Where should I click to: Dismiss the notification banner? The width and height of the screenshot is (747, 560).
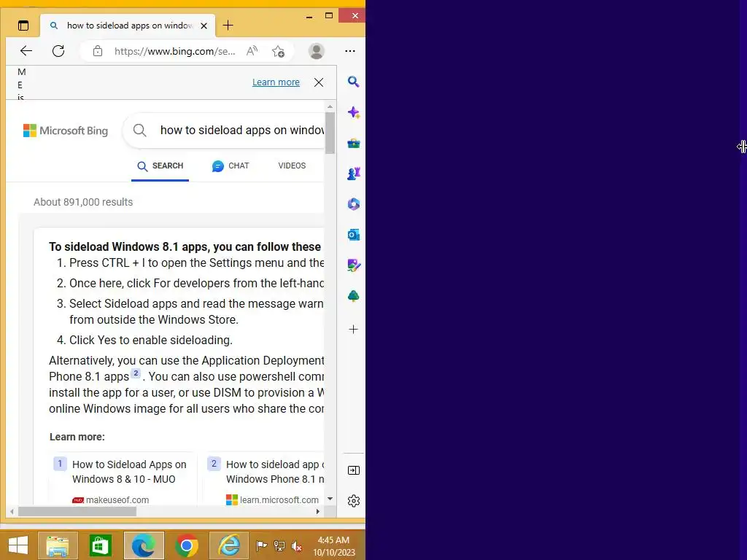319,82
